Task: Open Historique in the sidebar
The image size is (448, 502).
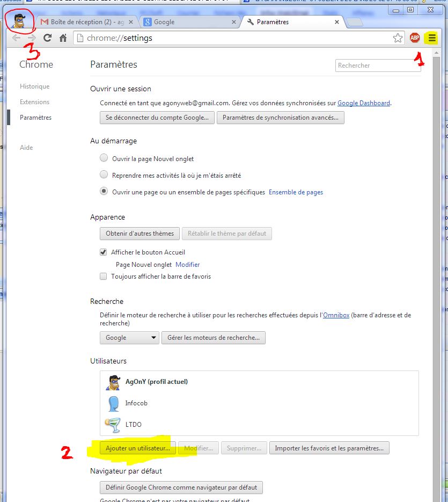Action: [x=34, y=86]
